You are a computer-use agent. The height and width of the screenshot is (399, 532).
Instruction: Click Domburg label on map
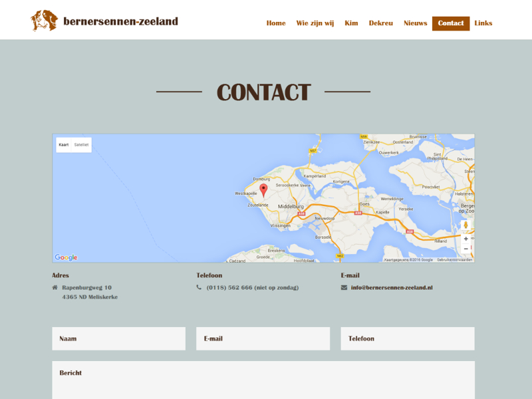[x=261, y=179]
